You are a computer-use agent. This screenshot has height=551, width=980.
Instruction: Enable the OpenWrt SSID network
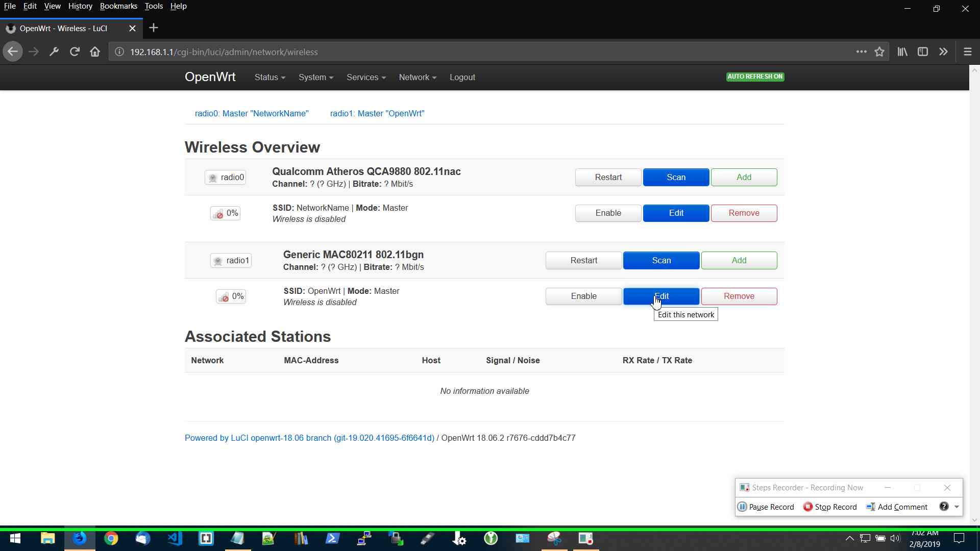point(583,296)
